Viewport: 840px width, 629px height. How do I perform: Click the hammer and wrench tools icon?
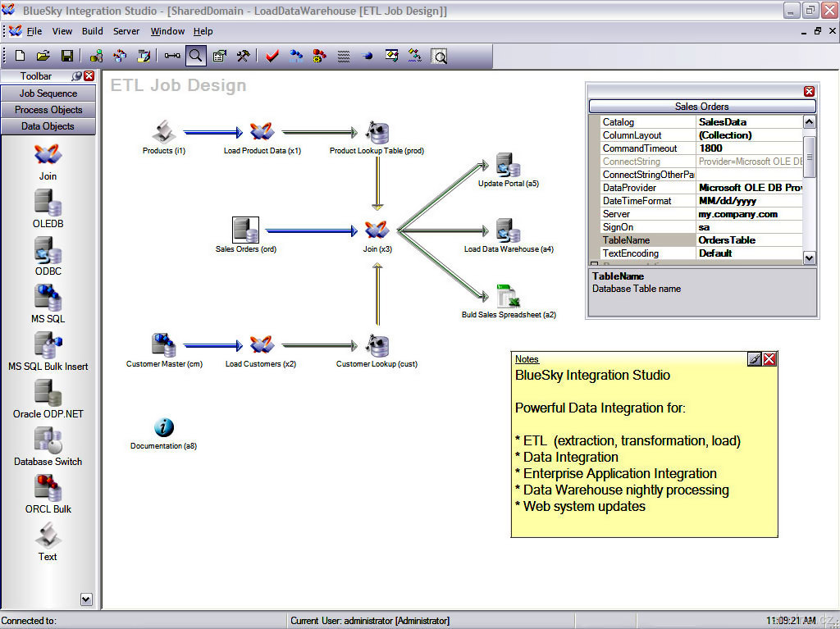click(x=243, y=56)
